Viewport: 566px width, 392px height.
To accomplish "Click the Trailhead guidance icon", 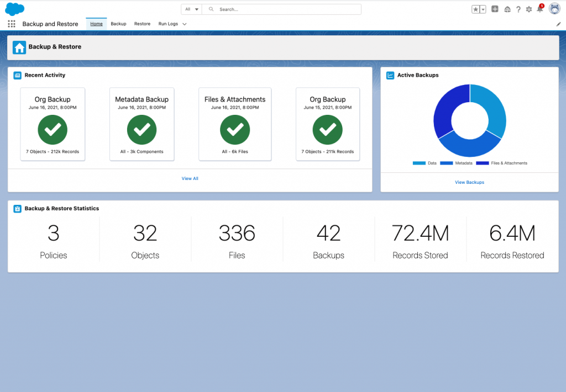I will 507,9.
